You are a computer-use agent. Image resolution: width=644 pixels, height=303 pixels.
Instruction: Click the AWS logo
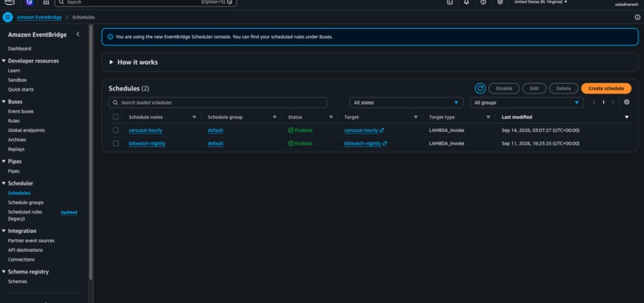point(10,2)
